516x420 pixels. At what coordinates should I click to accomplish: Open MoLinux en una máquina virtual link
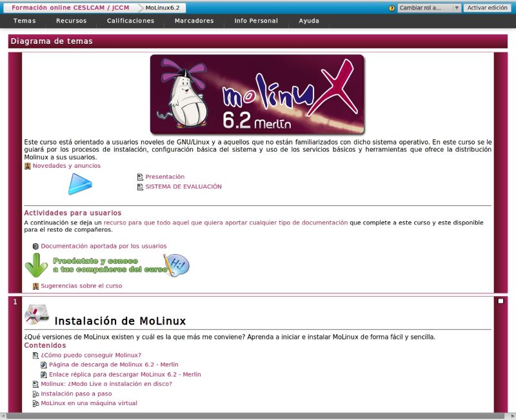(89, 403)
